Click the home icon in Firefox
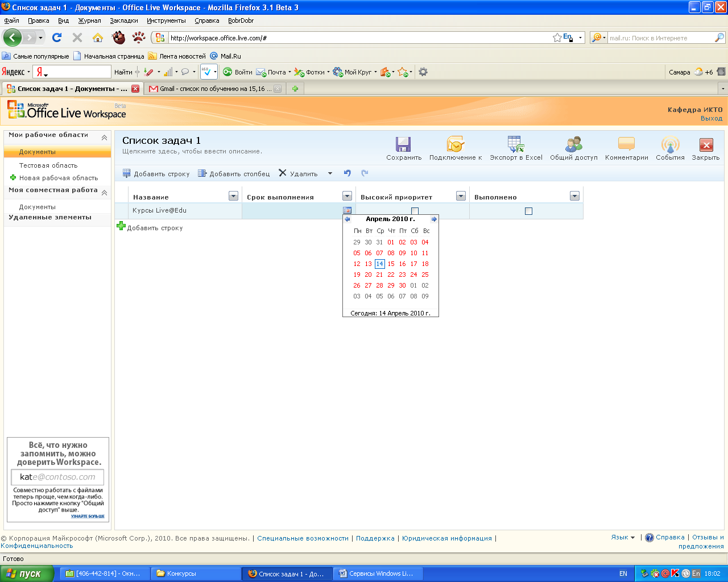Image resolution: width=728 pixels, height=582 pixels. coord(98,38)
